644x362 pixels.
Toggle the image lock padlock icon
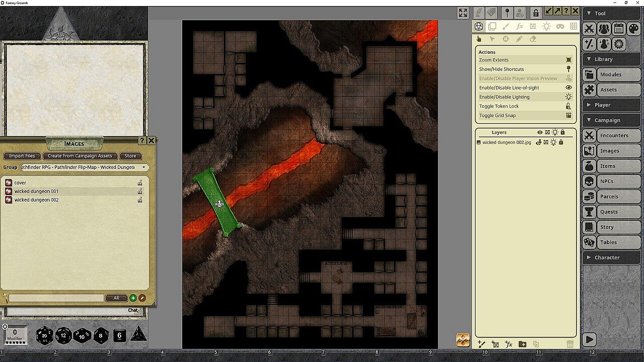coord(536,13)
